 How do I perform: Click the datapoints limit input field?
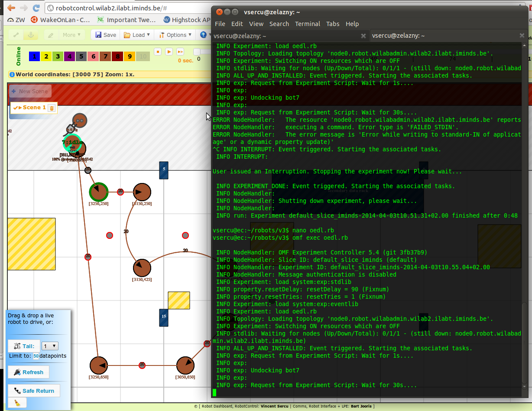(x=36, y=356)
